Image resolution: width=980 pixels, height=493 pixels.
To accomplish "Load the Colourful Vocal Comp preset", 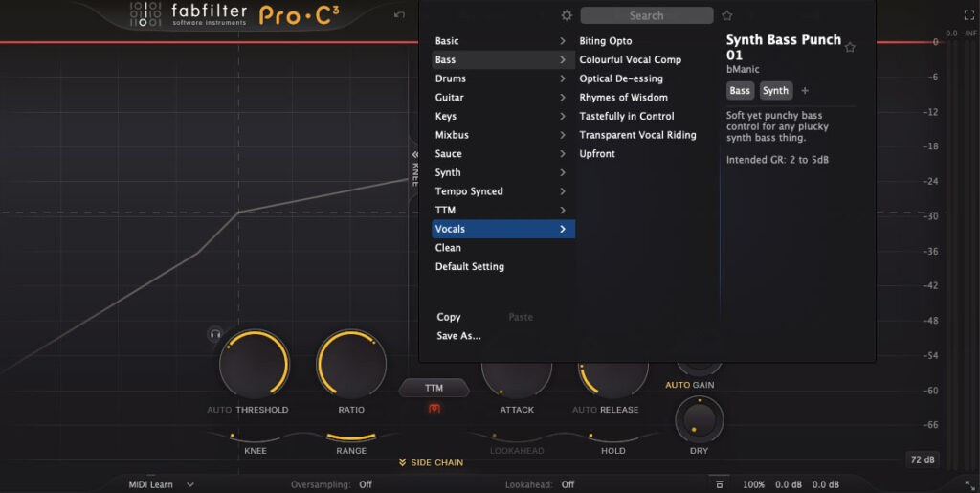I will (x=630, y=60).
